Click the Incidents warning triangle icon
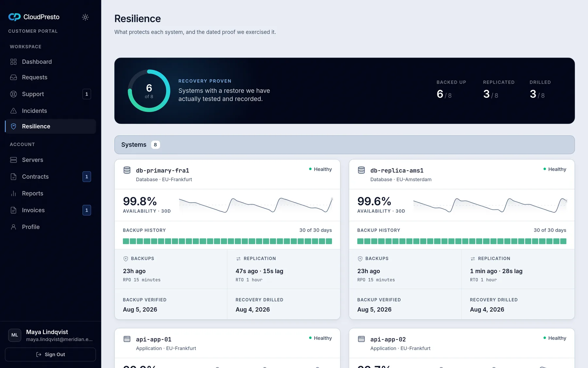588x368 pixels. click(13, 111)
